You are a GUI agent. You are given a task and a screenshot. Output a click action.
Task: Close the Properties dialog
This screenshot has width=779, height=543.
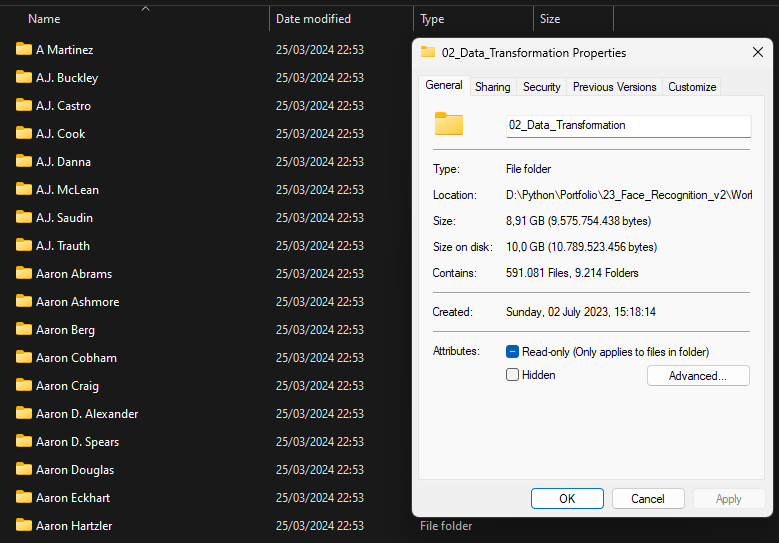(x=758, y=52)
